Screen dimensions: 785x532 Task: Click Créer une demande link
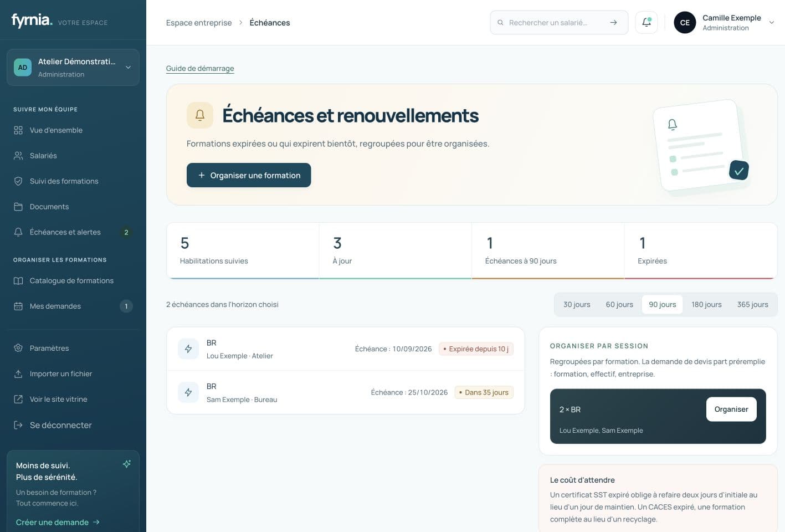pyautogui.click(x=58, y=522)
